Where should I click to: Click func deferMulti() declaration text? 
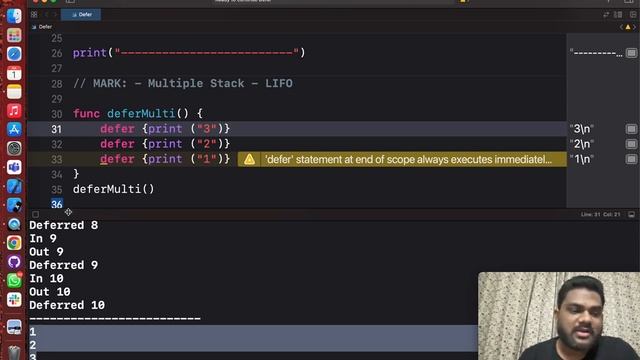click(138, 113)
